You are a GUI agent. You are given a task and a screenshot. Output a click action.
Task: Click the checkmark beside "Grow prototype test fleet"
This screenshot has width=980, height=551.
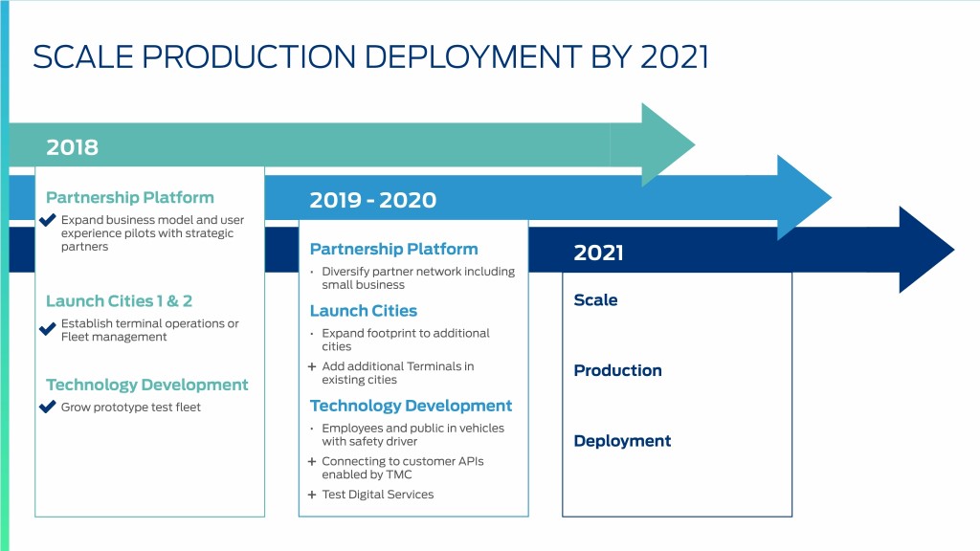(48, 407)
